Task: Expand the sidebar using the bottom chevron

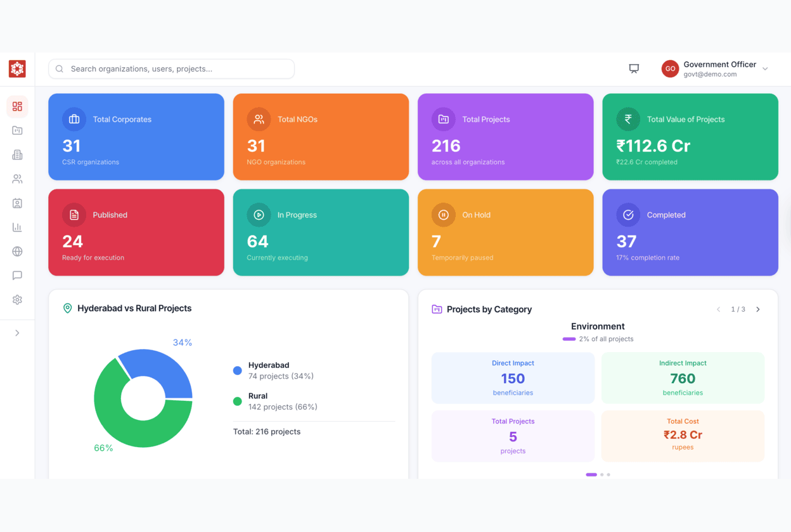Action: click(x=17, y=332)
